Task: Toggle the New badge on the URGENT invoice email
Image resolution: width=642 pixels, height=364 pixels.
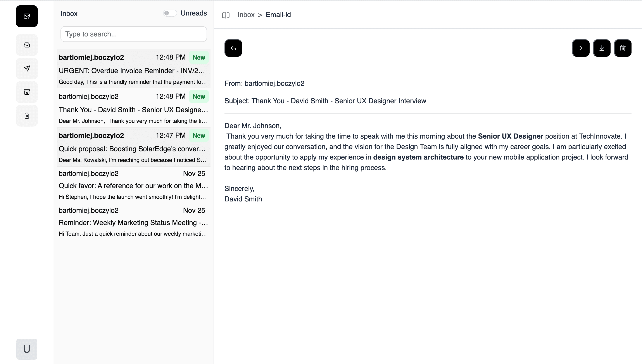Action: pyautogui.click(x=198, y=57)
